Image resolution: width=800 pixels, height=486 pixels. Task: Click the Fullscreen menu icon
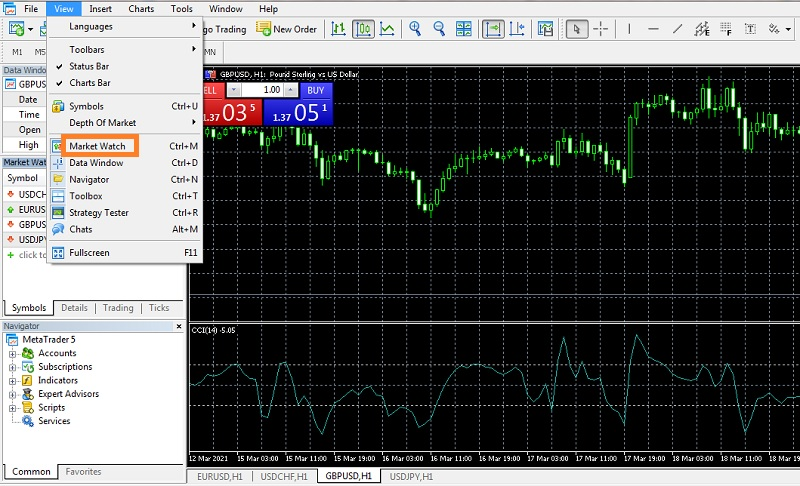(x=58, y=253)
